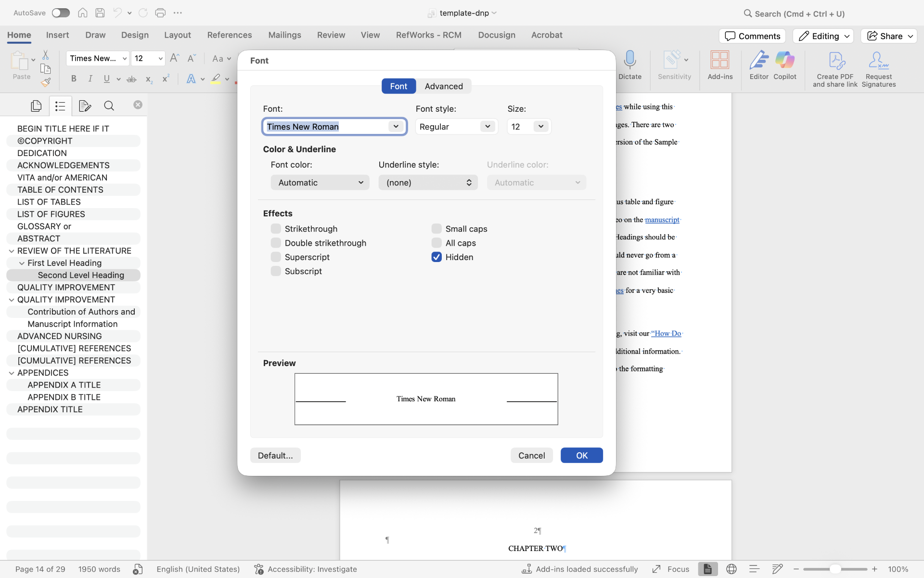
Task: Open the References ribbon tab
Action: click(x=230, y=35)
